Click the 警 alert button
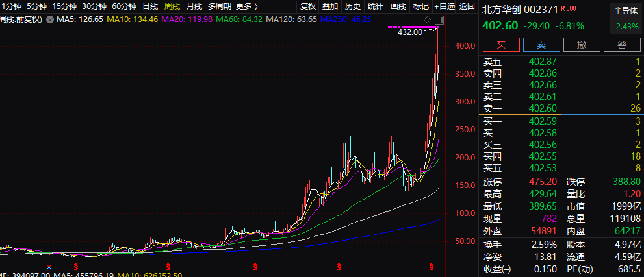Screen dimensions: 644x277 tap(623, 45)
